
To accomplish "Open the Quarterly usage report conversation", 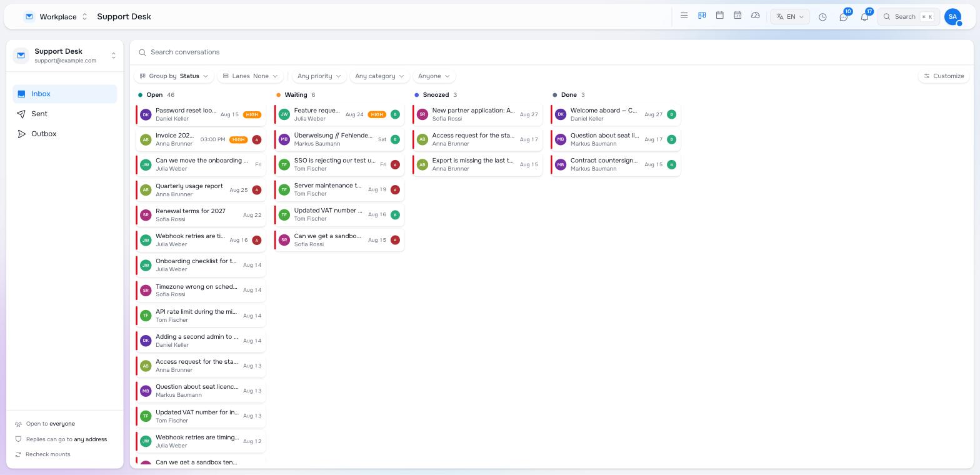I will [201, 190].
